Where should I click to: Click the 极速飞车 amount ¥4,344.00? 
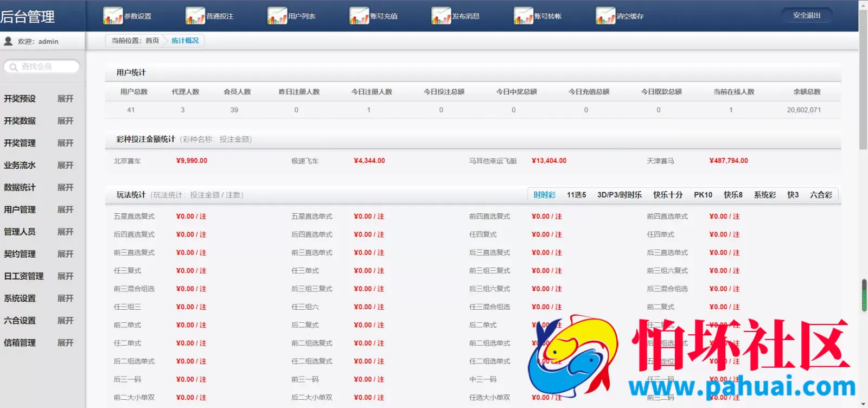[369, 161]
